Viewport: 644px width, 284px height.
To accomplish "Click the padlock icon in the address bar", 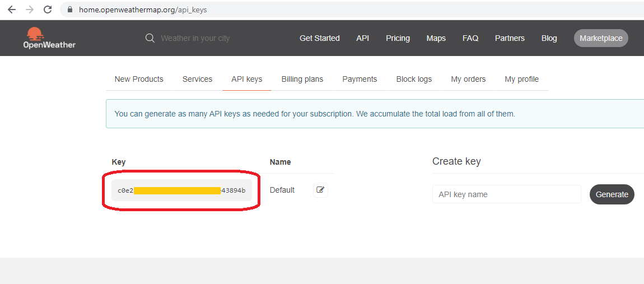I will (70, 10).
